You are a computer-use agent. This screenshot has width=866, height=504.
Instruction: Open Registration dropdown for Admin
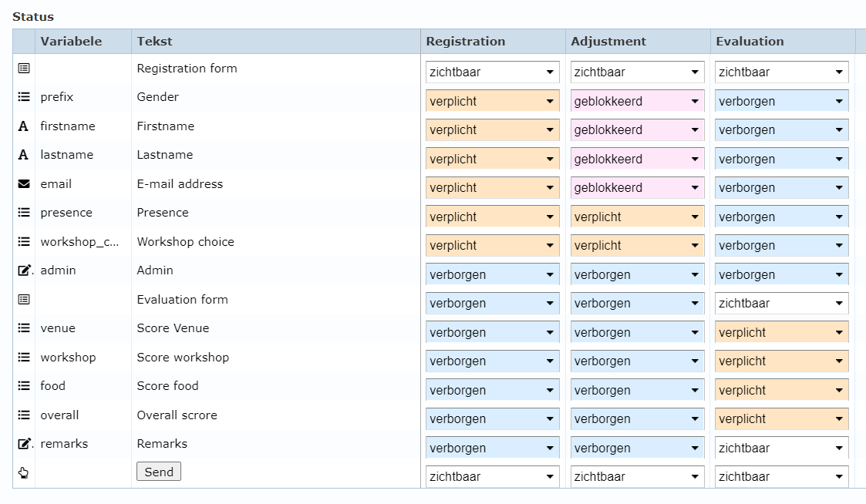pos(492,275)
